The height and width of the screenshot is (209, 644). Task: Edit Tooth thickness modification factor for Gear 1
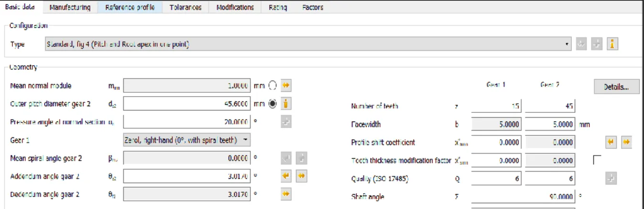496,160
